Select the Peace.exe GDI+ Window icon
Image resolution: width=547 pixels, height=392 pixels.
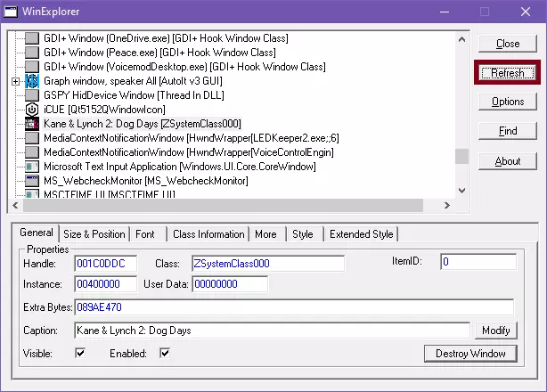(x=32, y=53)
